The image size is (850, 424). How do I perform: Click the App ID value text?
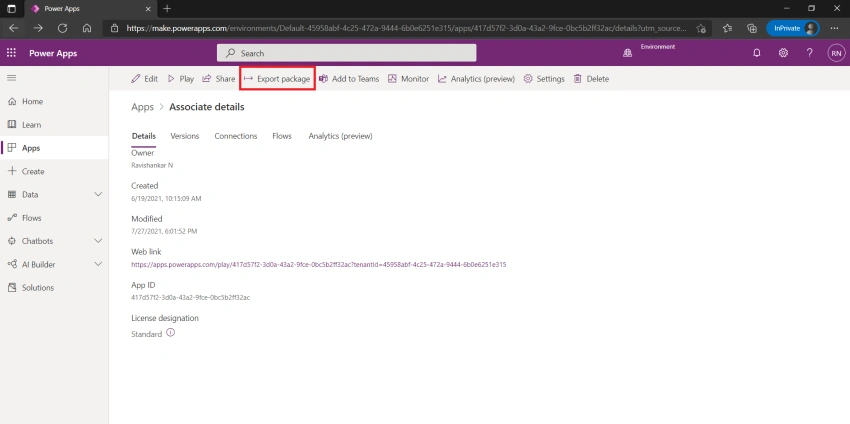click(190, 298)
